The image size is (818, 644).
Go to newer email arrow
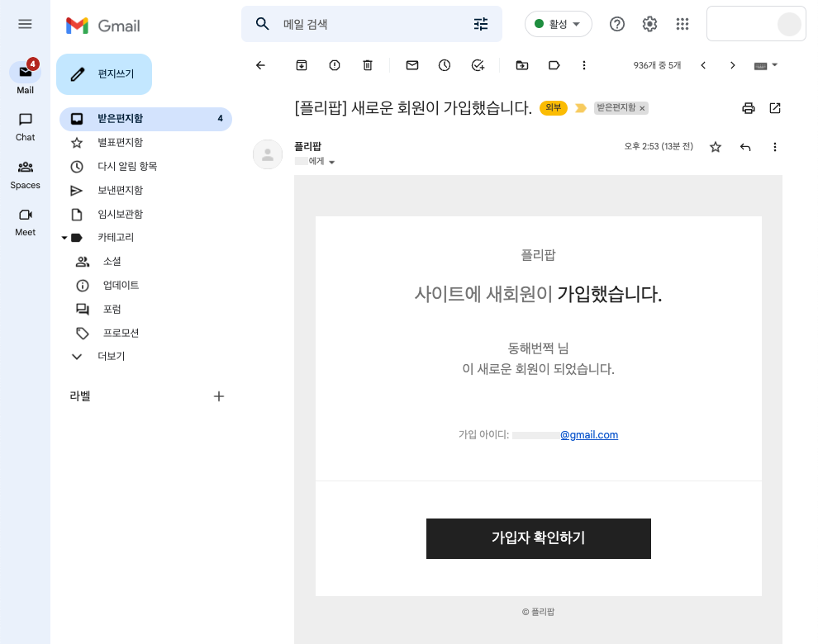(703, 65)
